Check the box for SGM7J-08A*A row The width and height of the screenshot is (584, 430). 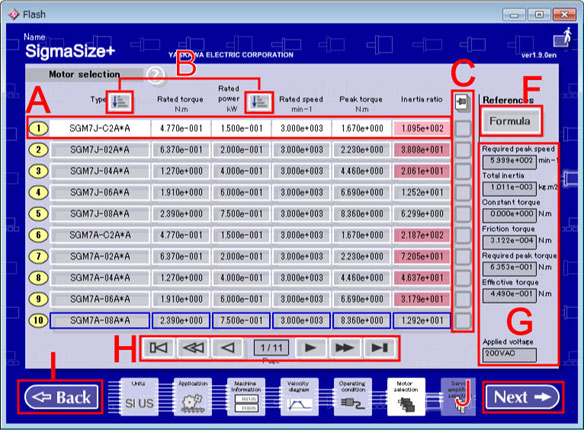tap(463, 214)
